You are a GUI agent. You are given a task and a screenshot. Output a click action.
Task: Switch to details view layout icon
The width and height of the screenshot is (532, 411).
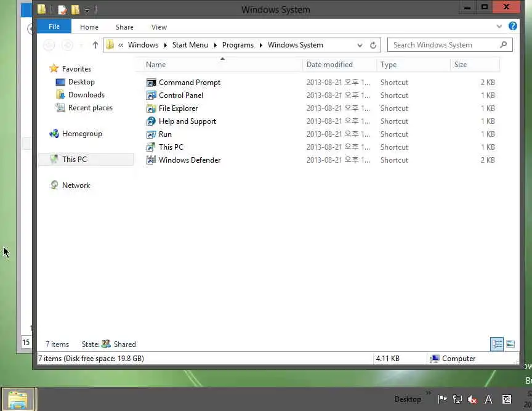(497, 344)
